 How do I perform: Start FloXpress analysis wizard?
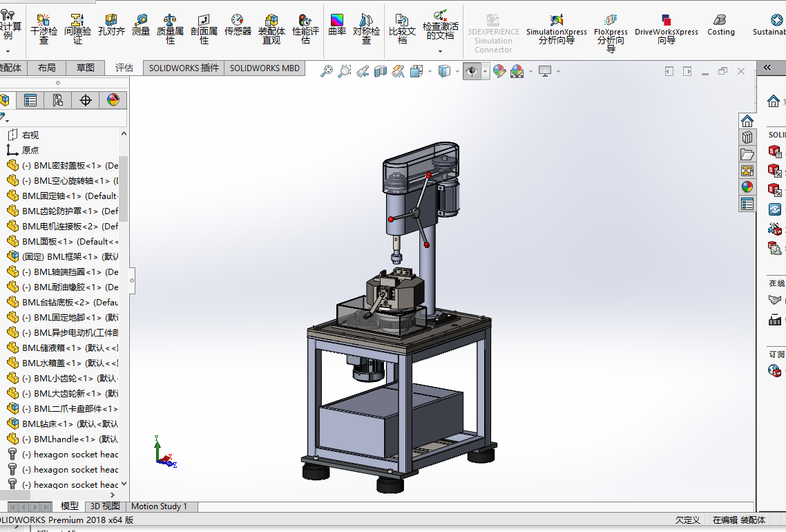coord(611,33)
